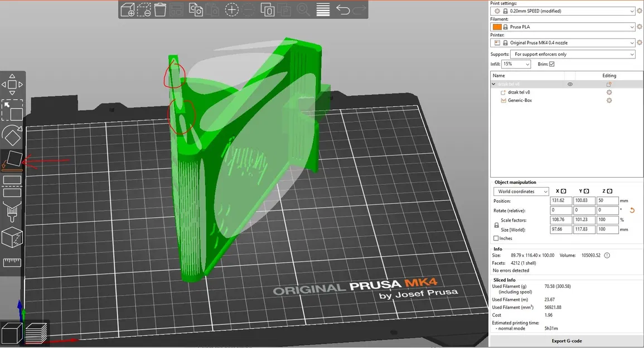Click the Editing column header

(609, 76)
